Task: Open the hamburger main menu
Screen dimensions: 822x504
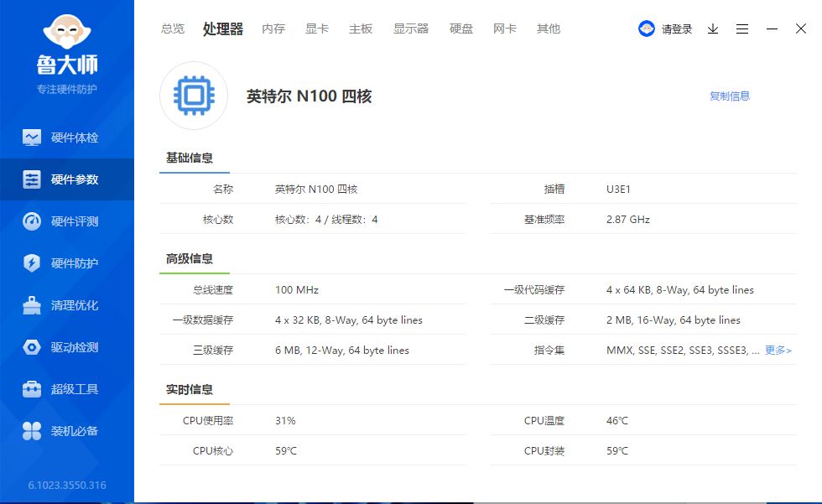Action: pyautogui.click(x=742, y=29)
